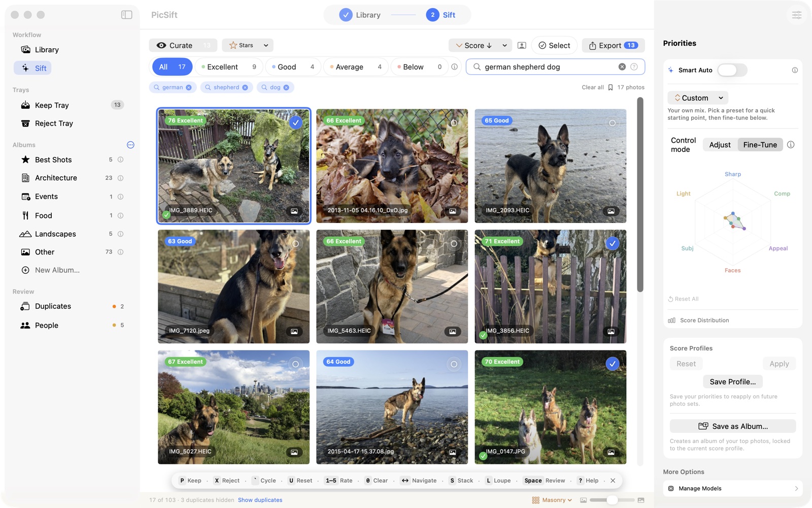Expand Manage Models

pos(733,489)
